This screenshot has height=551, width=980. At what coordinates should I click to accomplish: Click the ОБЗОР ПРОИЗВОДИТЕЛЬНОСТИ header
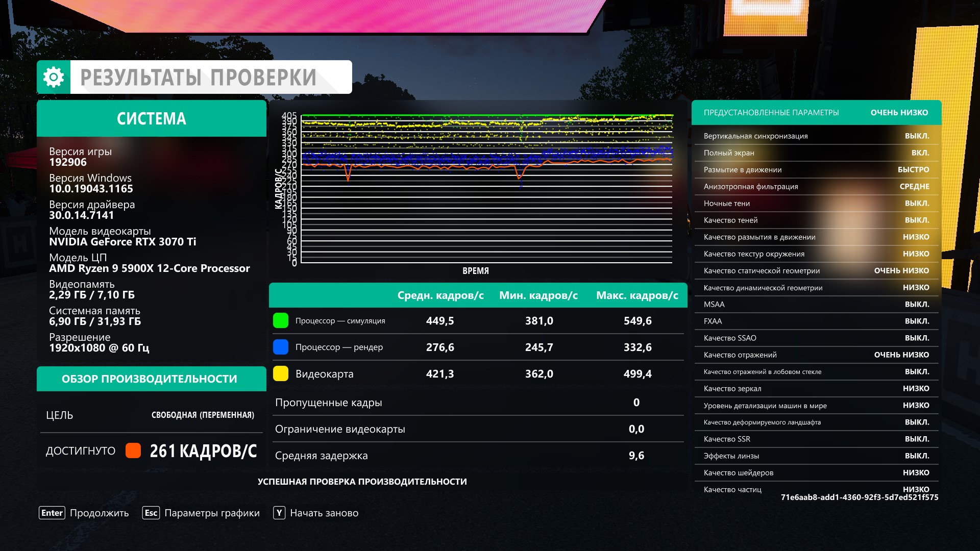click(150, 379)
